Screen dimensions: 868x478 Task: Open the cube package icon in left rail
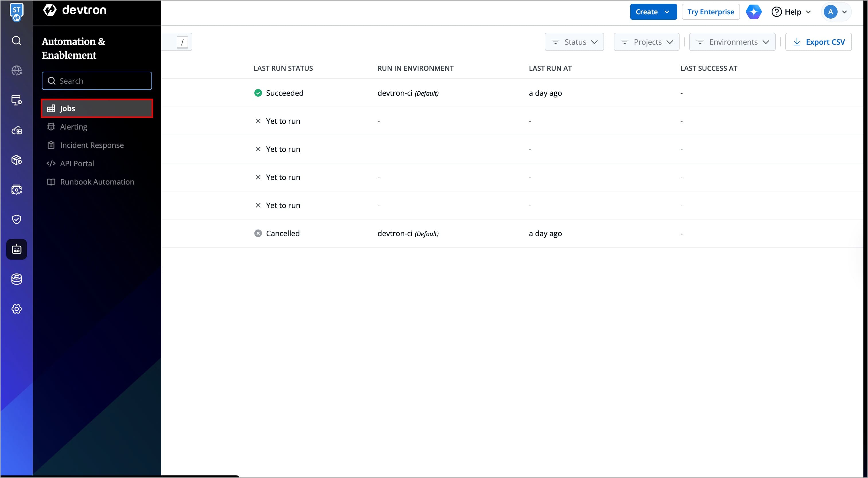(x=17, y=160)
